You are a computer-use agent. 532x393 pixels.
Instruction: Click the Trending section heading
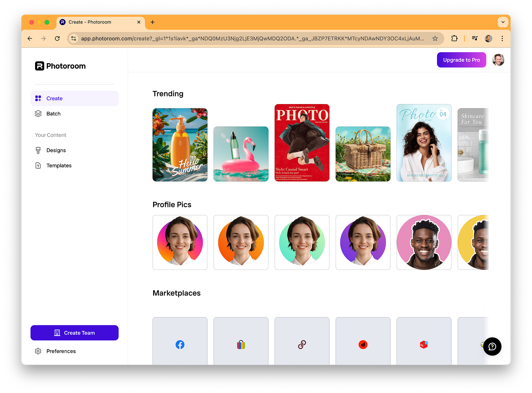tap(168, 94)
